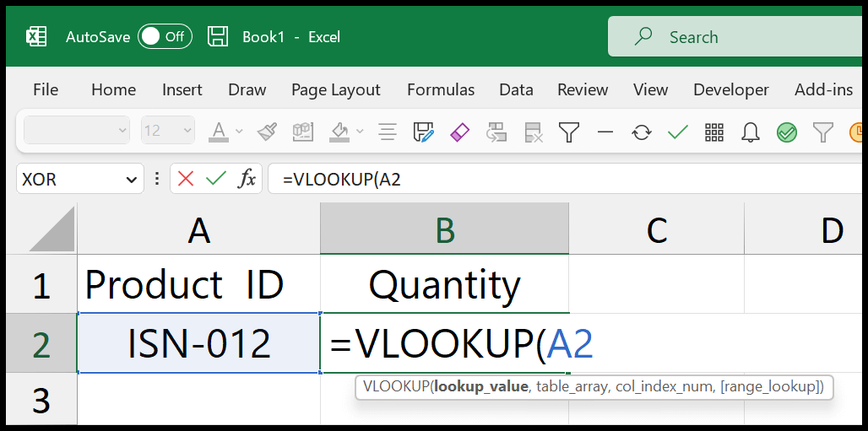Click the Quantity cell

(x=444, y=284)
